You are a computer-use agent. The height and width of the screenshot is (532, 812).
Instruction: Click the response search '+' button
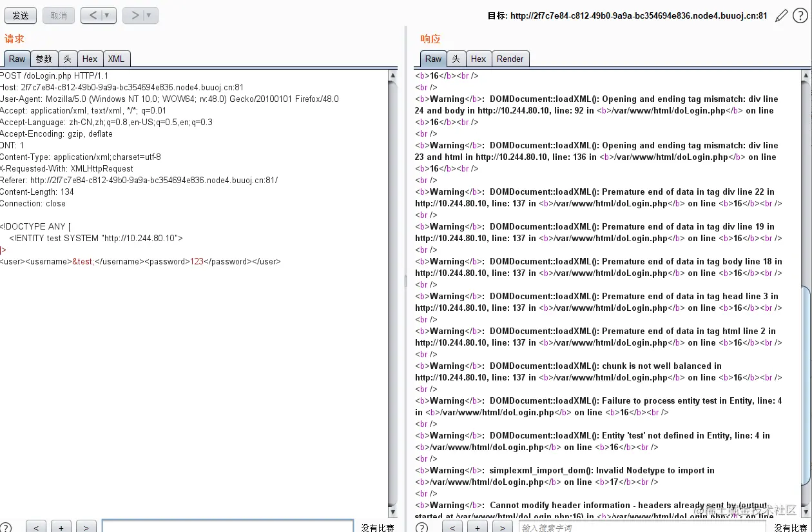(478, 527)
